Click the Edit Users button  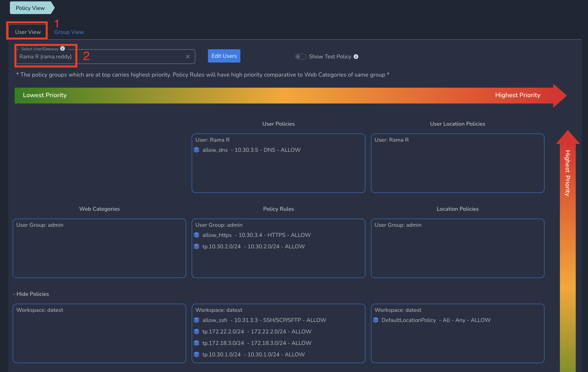coord(224,56)
